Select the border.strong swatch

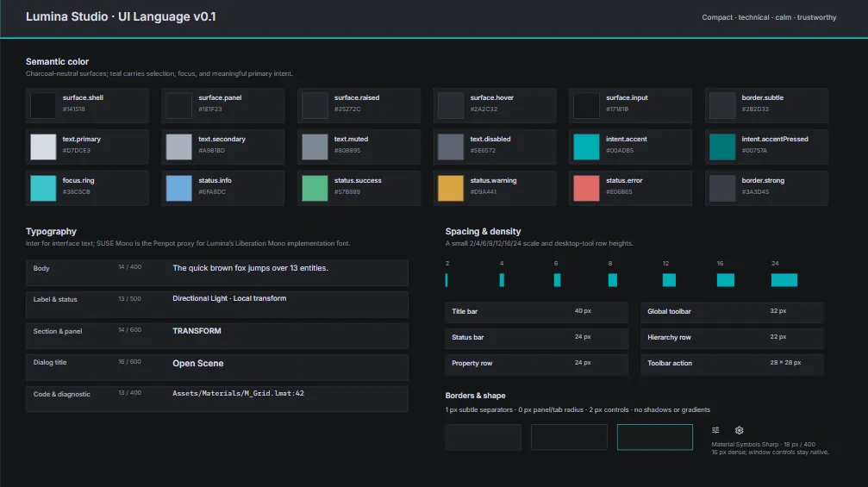click(x=722, y=188)
